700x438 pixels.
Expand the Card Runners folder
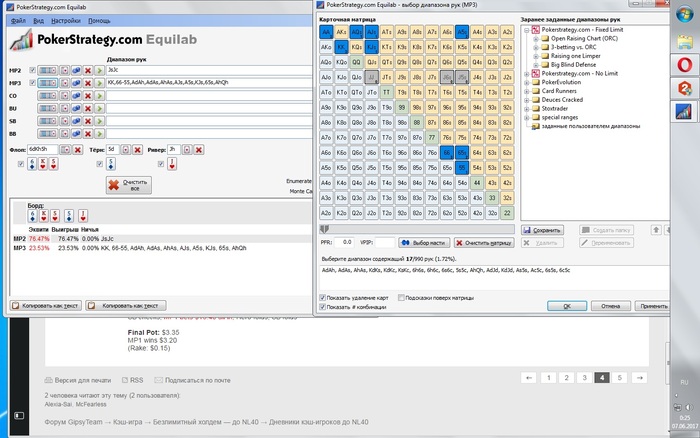click(526, 91)
